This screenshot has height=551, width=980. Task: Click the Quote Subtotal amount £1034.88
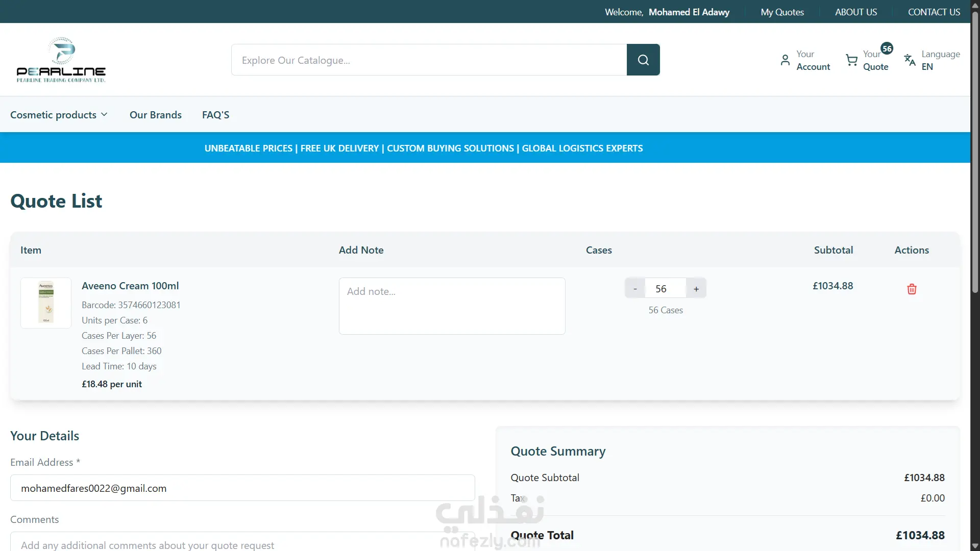[924, 478]
